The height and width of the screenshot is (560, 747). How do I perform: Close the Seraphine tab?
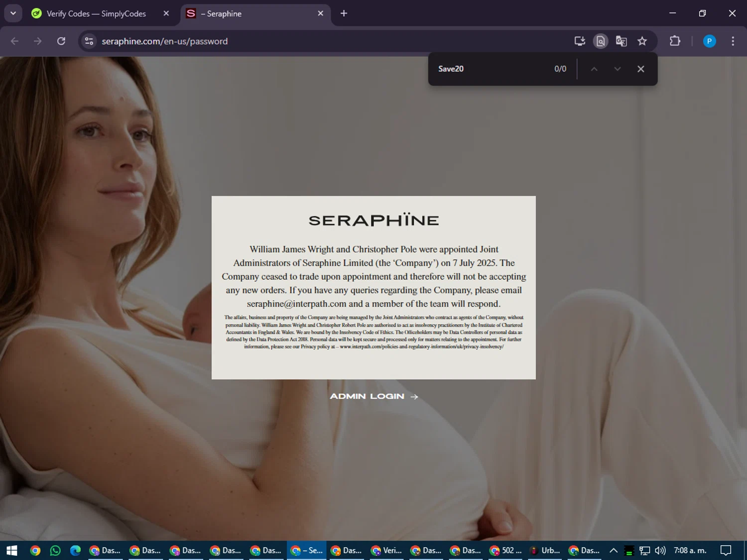[320, 13]
